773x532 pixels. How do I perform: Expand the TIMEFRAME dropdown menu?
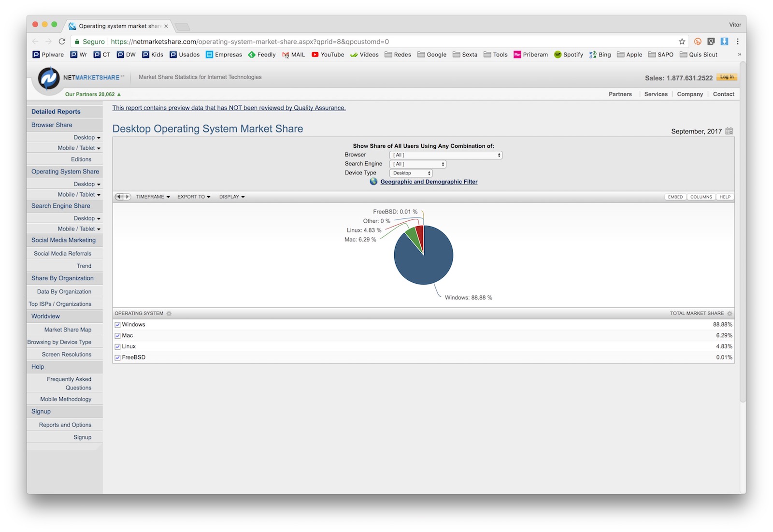pos(153,197)
